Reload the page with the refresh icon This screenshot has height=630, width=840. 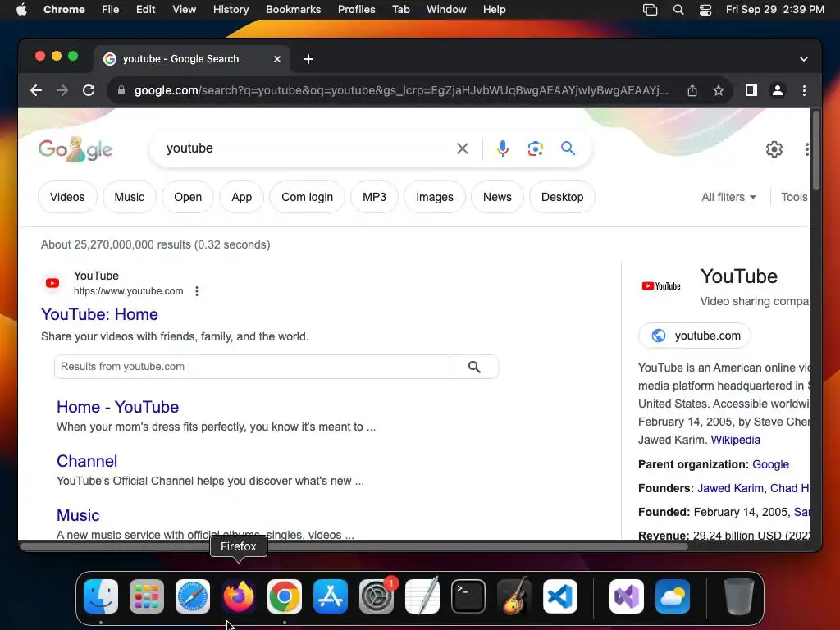(x=89, y=90)
